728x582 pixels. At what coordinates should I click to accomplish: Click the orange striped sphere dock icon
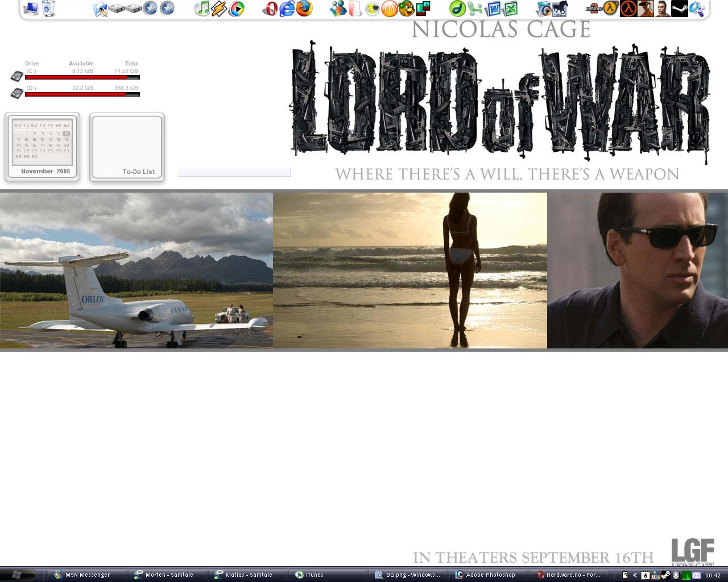[389, 9]
